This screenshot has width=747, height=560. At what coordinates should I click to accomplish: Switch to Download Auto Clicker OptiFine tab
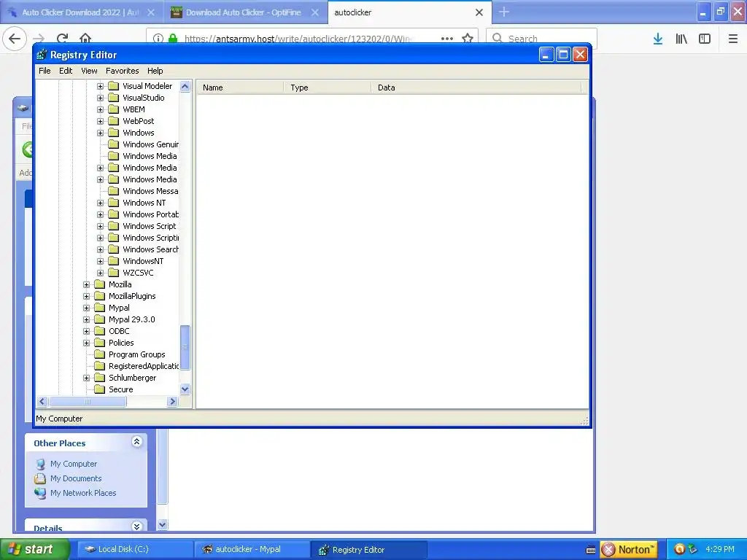click(x=244, y=12)
